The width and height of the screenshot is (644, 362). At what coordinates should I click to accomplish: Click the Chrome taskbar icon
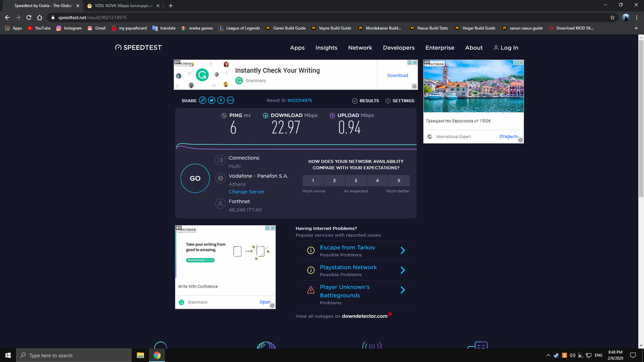(157, 355)
